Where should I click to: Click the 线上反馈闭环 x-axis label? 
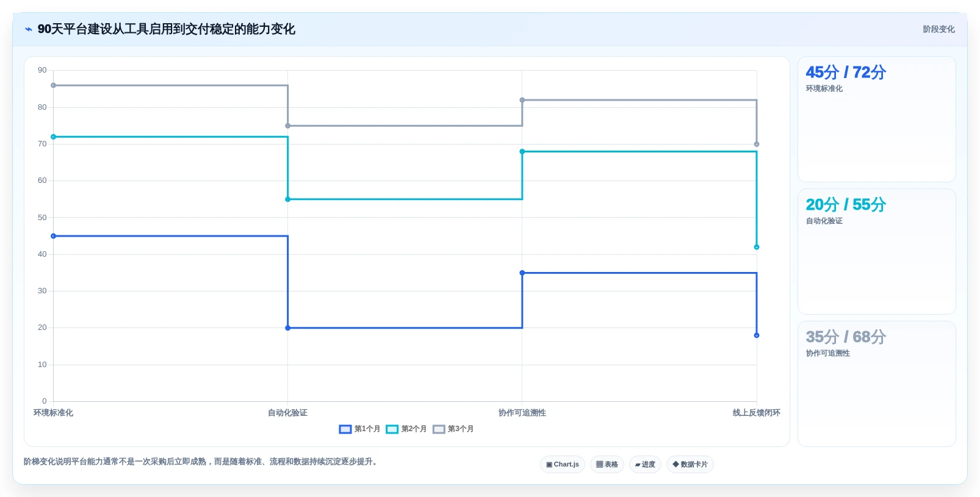coord(757,413)
